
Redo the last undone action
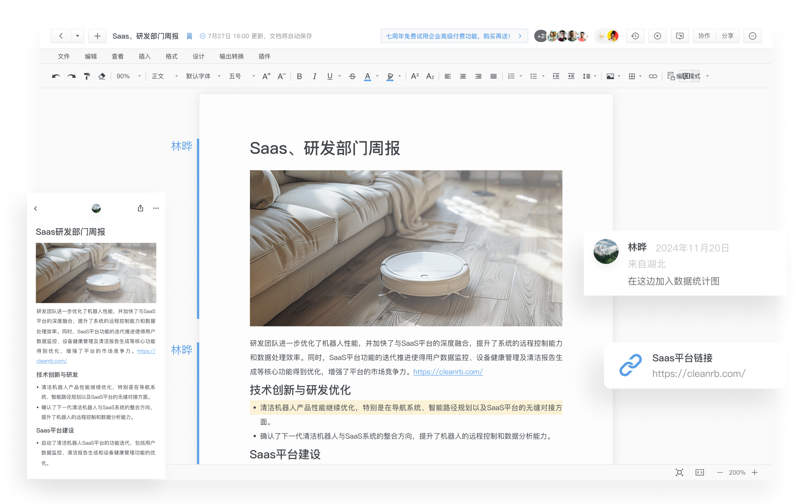72,76
